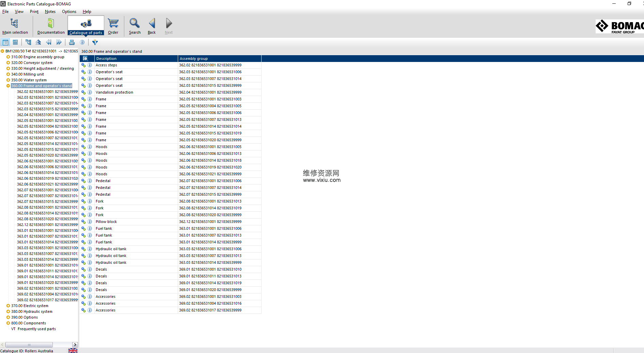The image size is (644, 353).
Task: Click the gears icon for Vandalism protection row
Action: [83, 92]
